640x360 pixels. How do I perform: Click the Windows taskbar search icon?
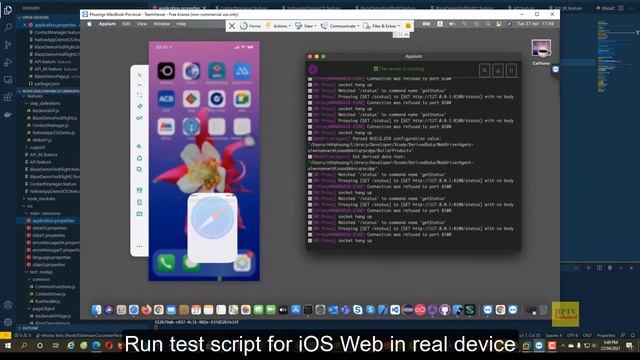[x=24, y=346]
